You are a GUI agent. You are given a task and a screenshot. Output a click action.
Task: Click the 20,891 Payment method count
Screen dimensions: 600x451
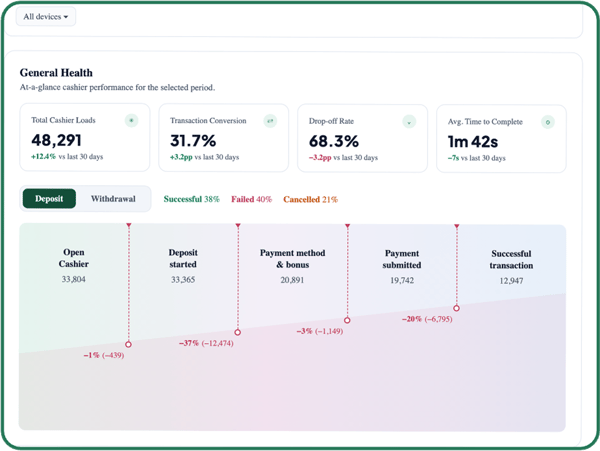point(292,280)
